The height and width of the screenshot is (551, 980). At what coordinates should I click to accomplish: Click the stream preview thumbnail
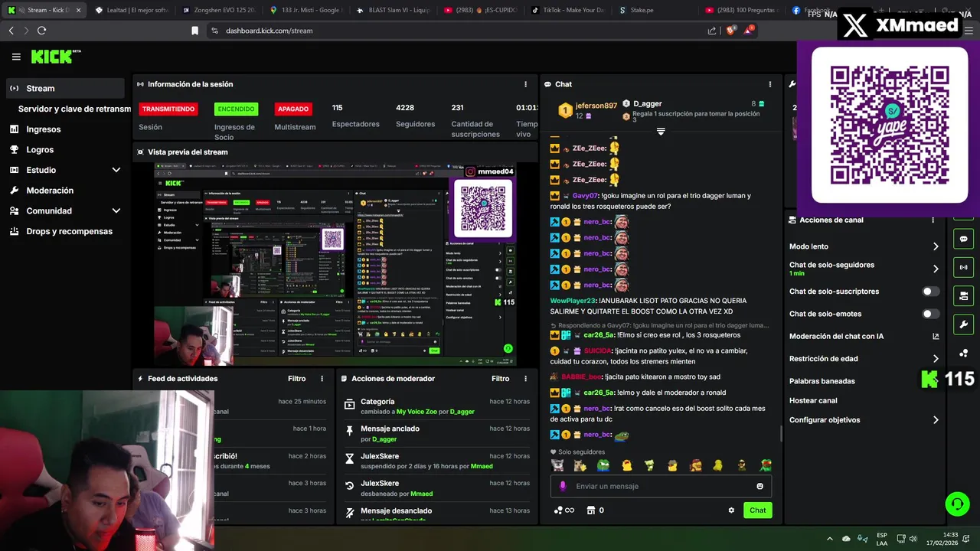click(335, 264)
